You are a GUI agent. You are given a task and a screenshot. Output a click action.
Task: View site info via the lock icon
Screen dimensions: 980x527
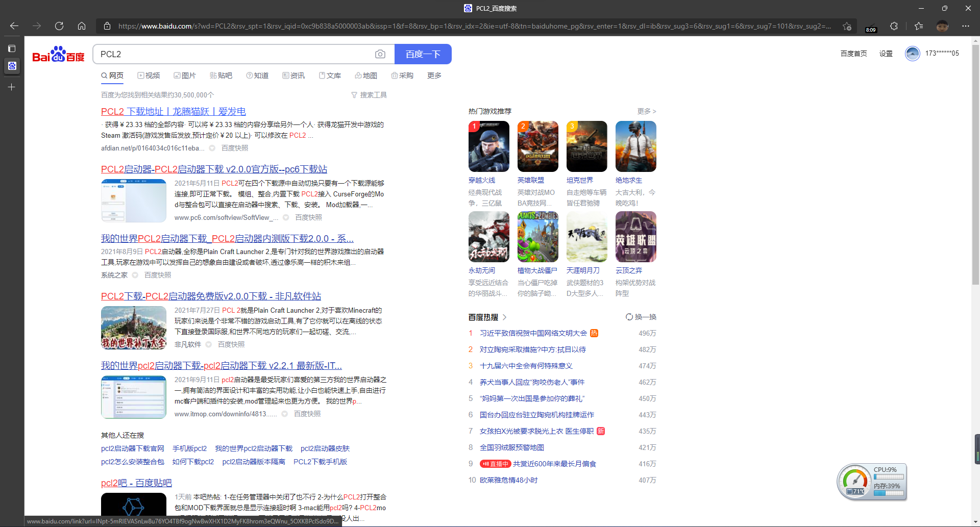click(107, 26)
